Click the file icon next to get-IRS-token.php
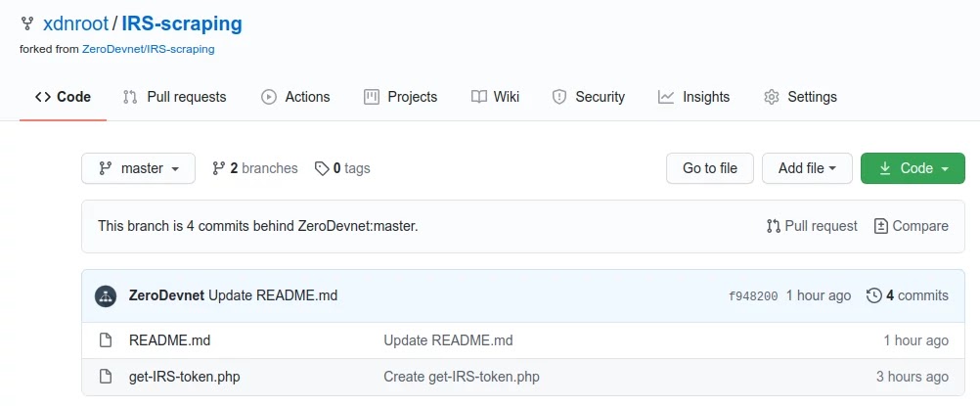 [x=107, y=377]
